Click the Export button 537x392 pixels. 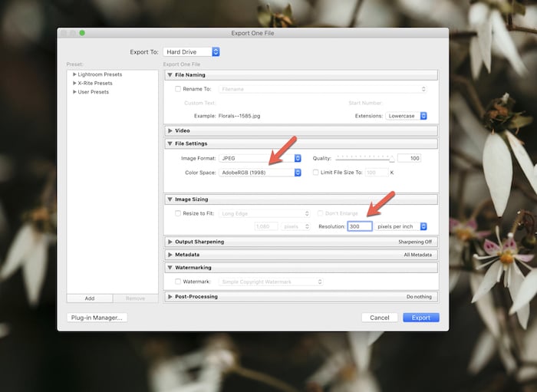(421, 318)
